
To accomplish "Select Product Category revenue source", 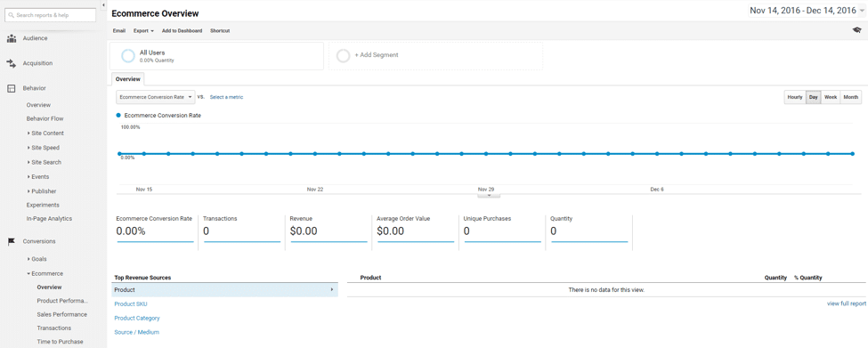I will (x=137, y=319).
